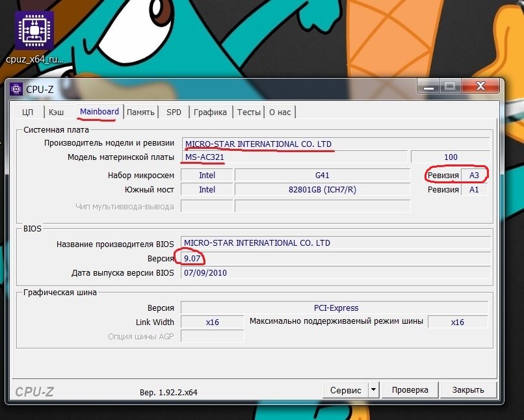Click the motherboard model MS-AC321
Viewport: 524px width, 420px height.
tap(295, 157)
